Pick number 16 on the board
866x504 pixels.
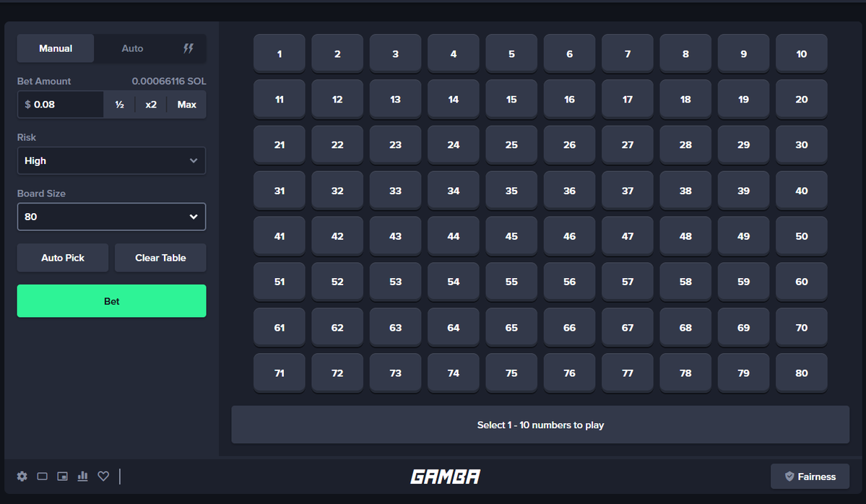coord(569,100)
